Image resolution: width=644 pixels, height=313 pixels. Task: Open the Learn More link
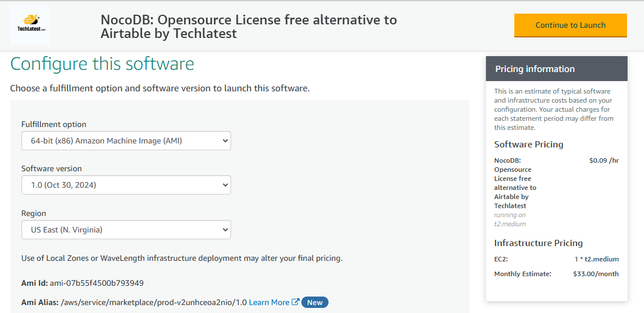269,302
